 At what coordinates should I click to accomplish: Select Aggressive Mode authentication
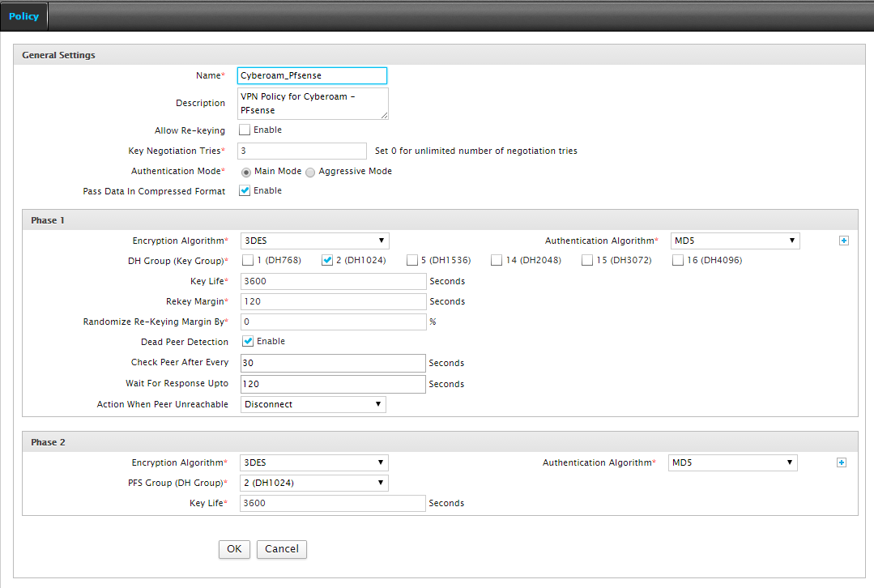tap(310, 173)
